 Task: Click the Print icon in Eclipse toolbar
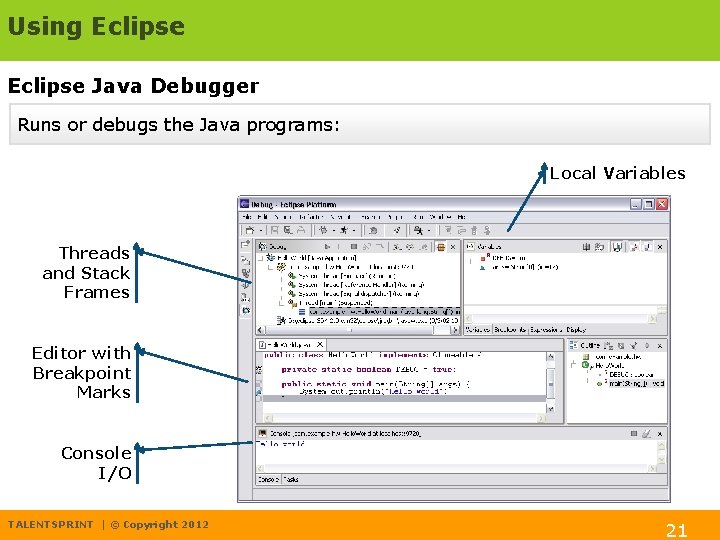301,230
